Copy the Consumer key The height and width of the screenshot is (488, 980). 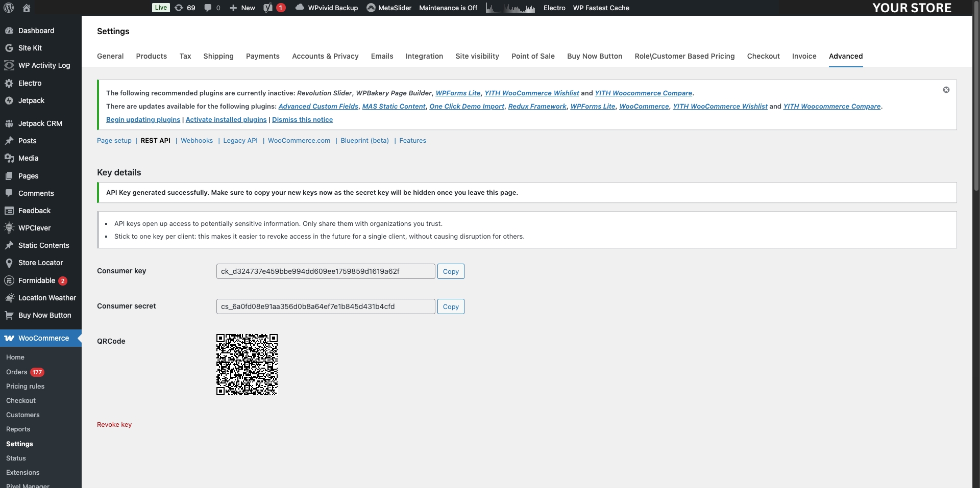coord(450,271)
